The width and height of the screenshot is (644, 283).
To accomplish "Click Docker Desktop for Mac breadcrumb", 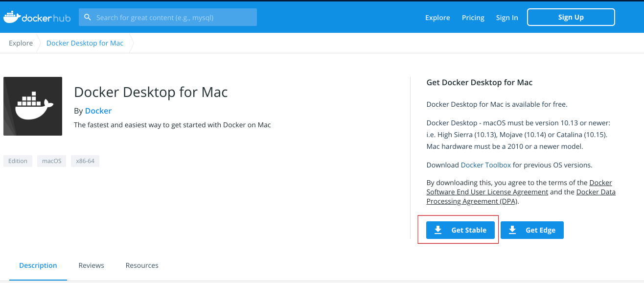I will click(85, 43).
